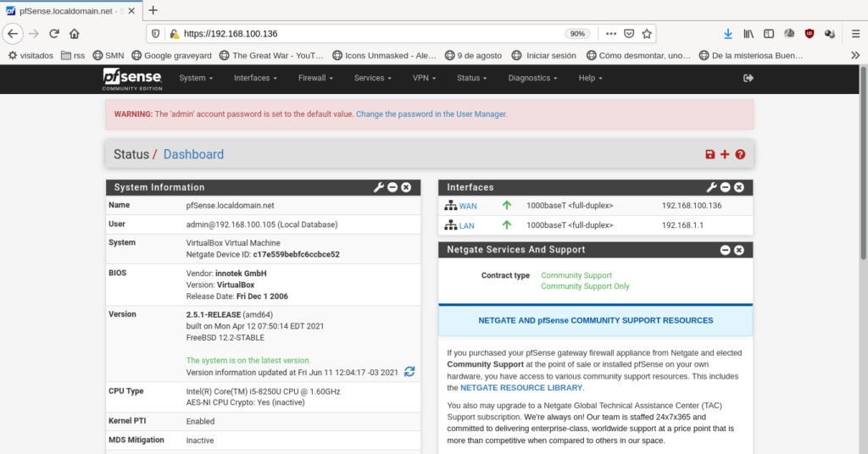The image size is (868, 454).
Task: Open the '9 de agosto' bookmark
Action: 473,55
